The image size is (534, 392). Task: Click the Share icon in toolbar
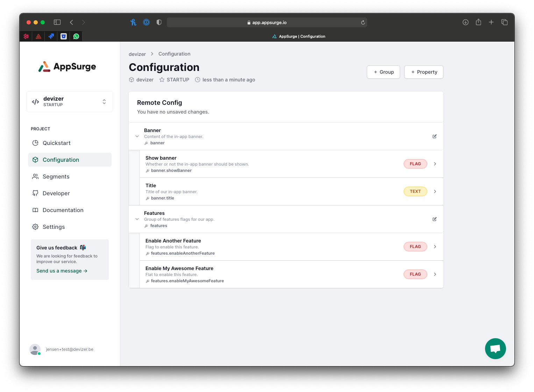478,22
